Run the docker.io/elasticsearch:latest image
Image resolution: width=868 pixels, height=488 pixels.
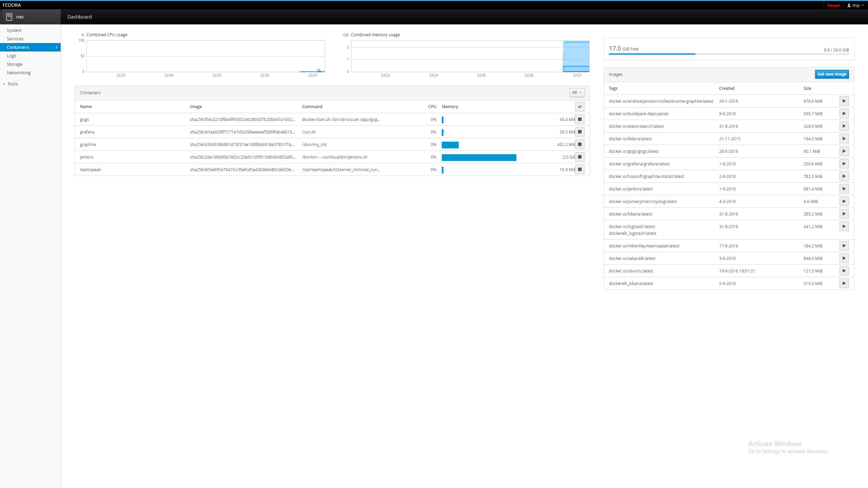[844, 126]
